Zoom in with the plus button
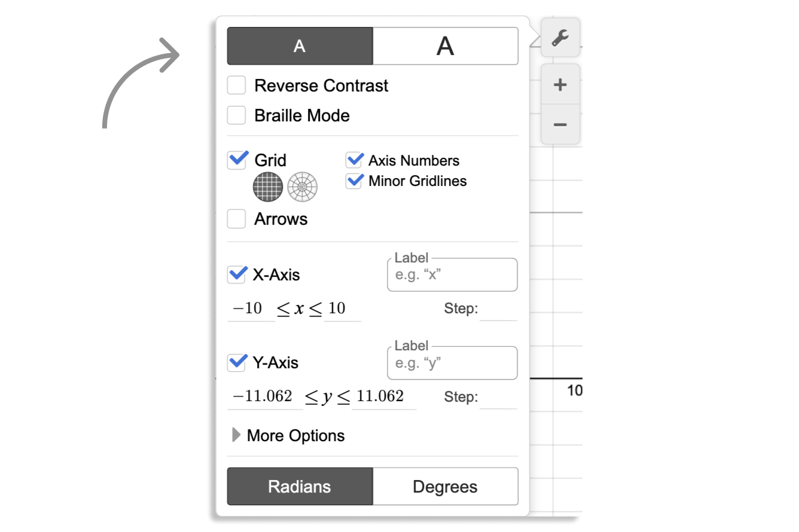 (x=560, y=85)
